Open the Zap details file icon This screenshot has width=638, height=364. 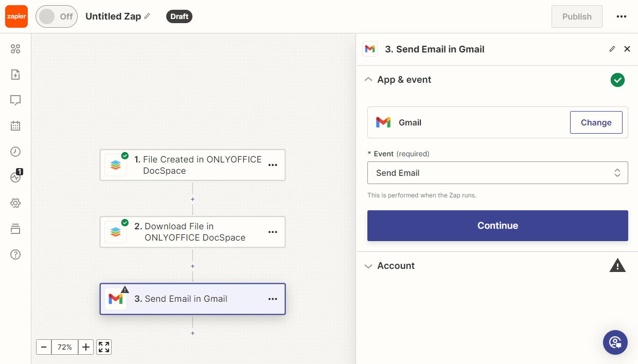point(15,75)
